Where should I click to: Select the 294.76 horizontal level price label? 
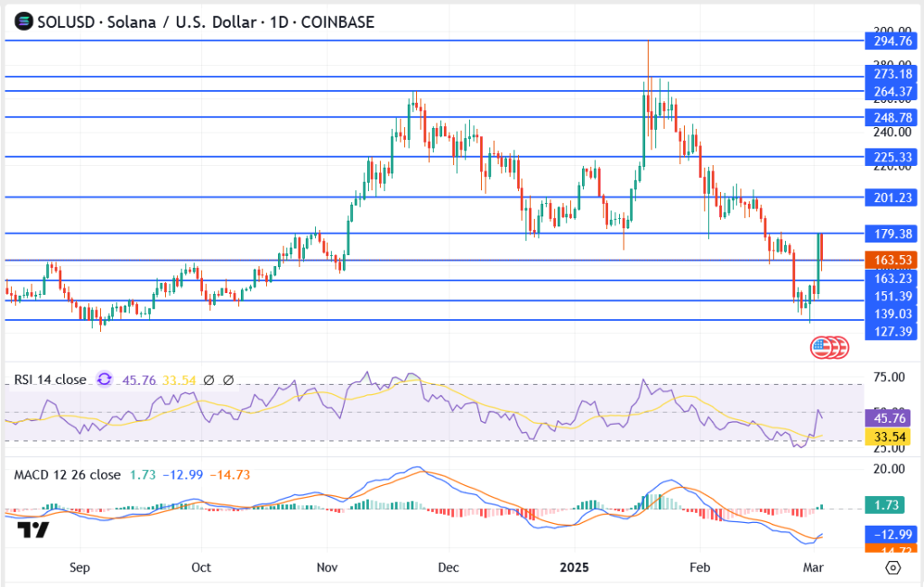pos(889,41)
